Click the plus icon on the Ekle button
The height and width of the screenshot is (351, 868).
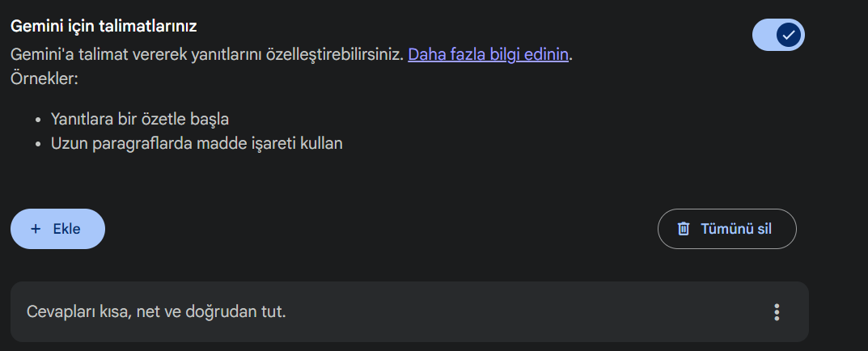[36, 229]
